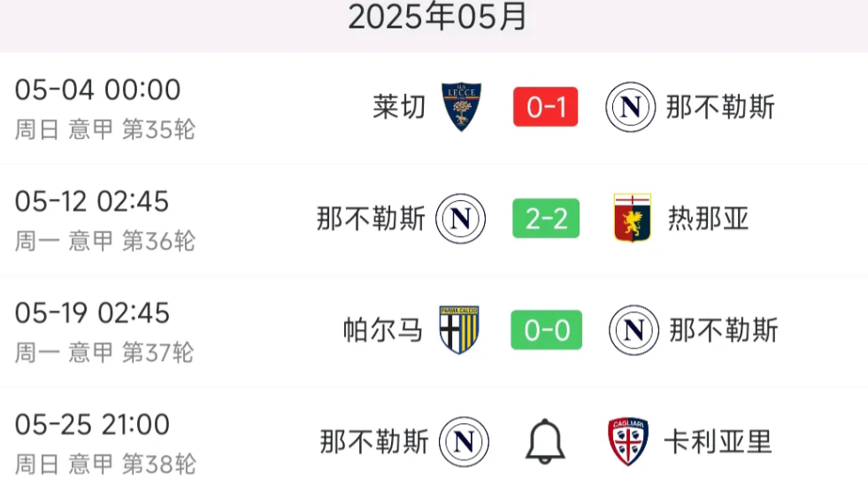The width and height of the screenshot is (868, 478).
Task: Click Napoli's logo in the Lecce match
Action: [630, 107]
